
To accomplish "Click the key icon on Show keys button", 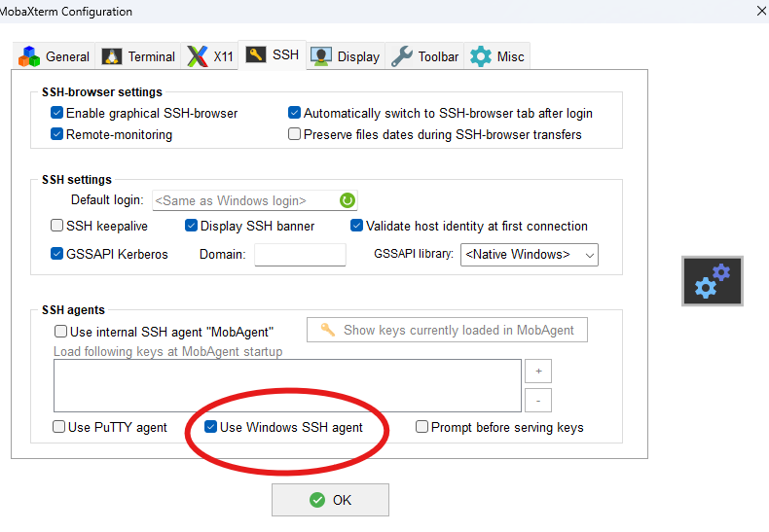I will click(328, 330).
